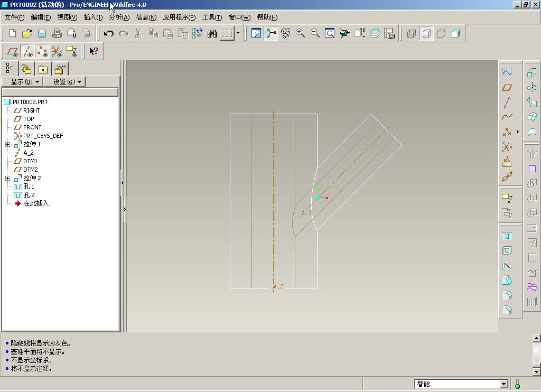This screenshot has height=392, width=541.
Task: Open the 设置 button in model tree
Action: click(67, 81)
